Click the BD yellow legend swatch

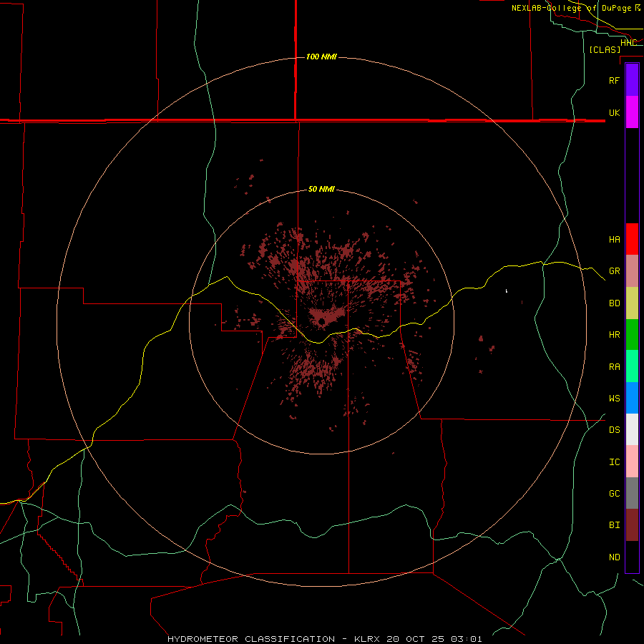point(632,303)
